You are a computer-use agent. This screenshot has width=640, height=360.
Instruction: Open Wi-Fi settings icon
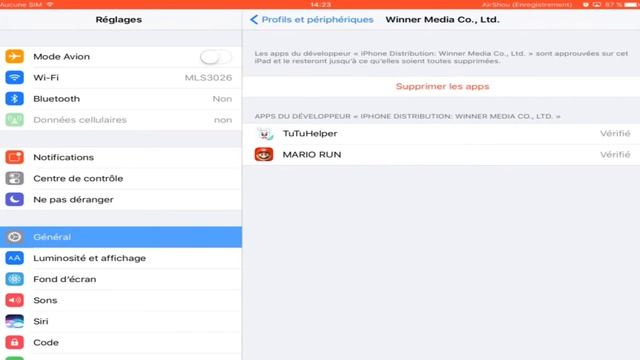pos(14,78)
